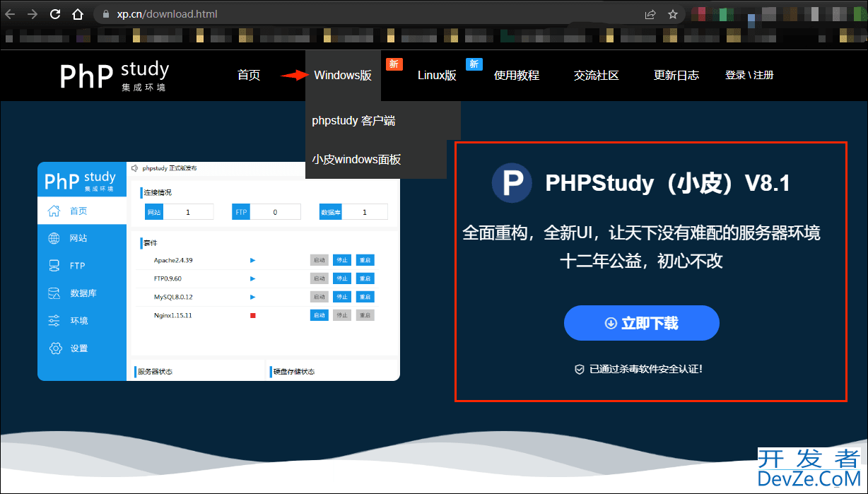Click the 立即下载 download button
The image size is (868, 494).
click(x=641, y=323)
